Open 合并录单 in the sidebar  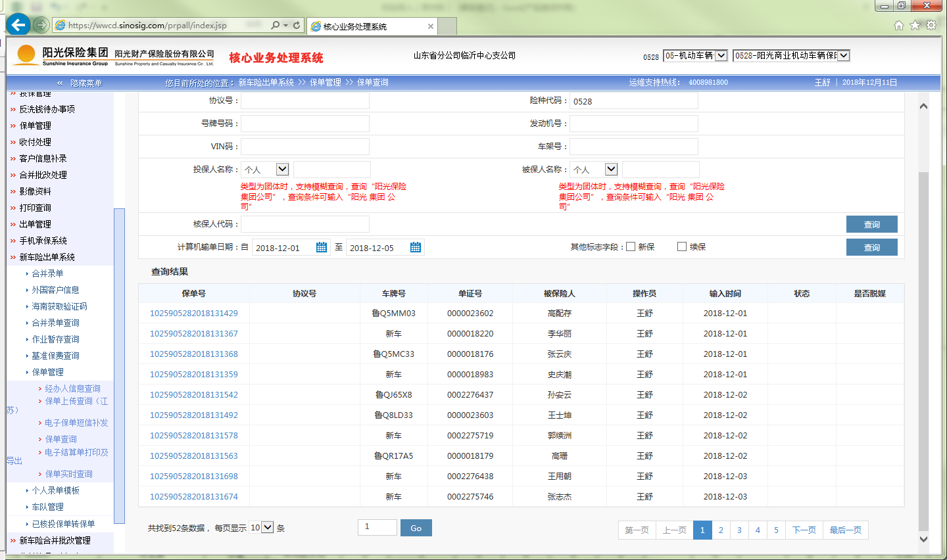tap(47, 273)
